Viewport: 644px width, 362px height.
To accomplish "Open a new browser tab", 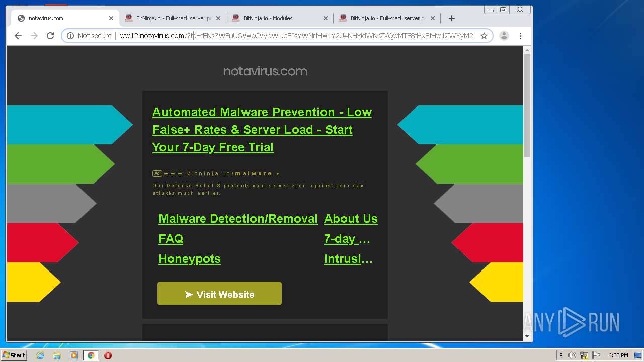I will 452,18.
